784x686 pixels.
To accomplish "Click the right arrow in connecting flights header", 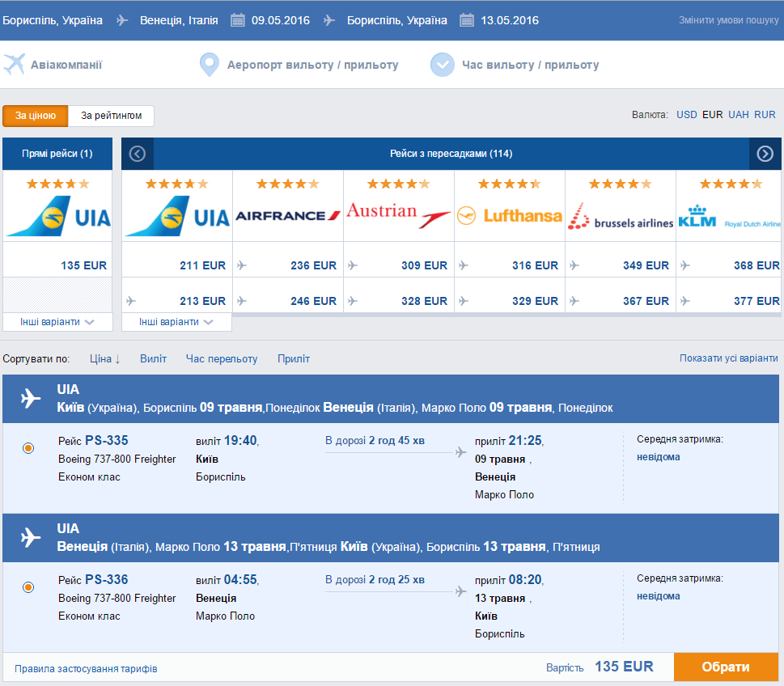I will click(x=765, y=154).
